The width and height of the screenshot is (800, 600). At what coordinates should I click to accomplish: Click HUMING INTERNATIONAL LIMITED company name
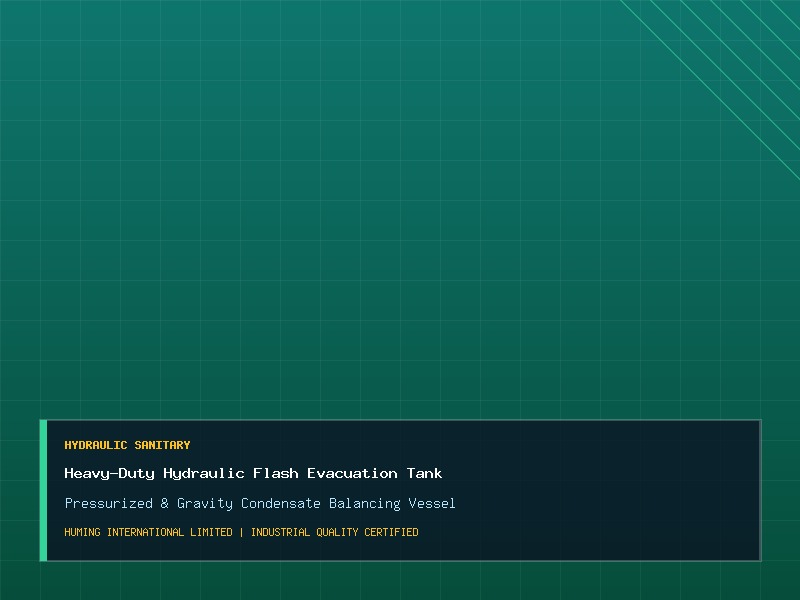pos(148,532)
